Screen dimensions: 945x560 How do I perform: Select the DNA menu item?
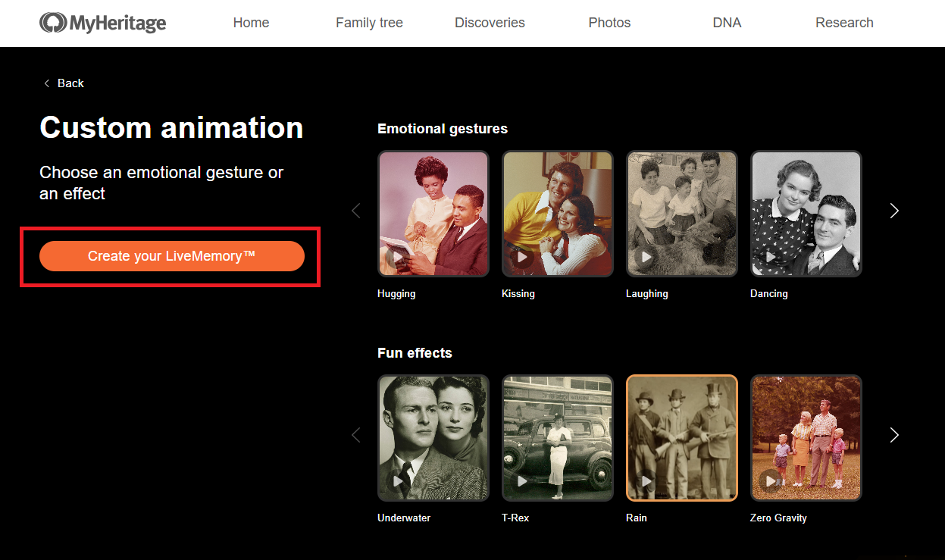pyautogui.click(x=727, y=23)
